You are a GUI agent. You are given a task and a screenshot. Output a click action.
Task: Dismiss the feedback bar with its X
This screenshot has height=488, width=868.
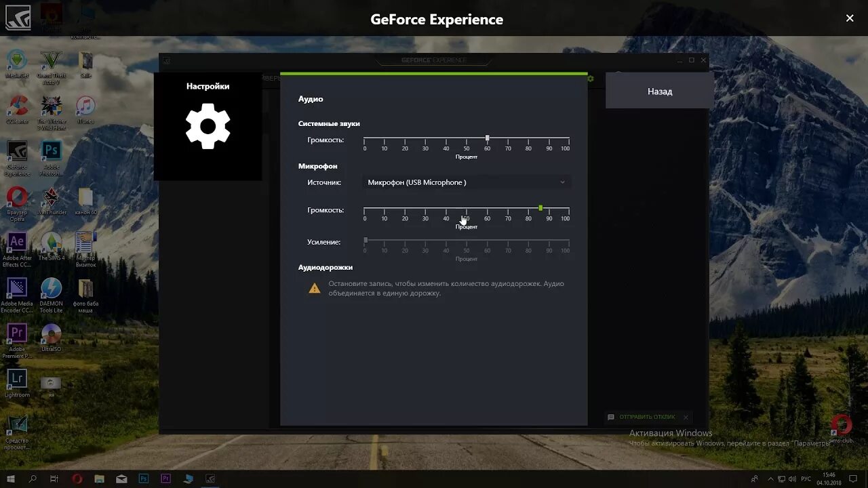tap(686, 417)
